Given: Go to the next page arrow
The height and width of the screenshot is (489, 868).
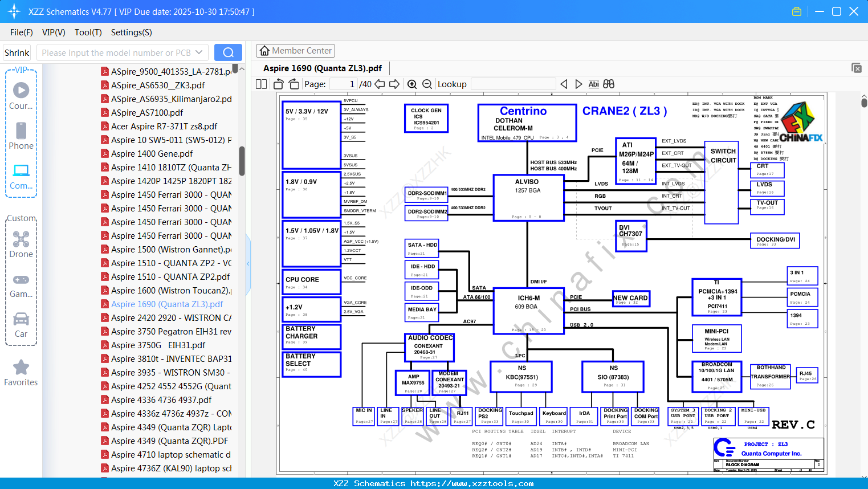Looking at the screenshot, I should 394,84.
